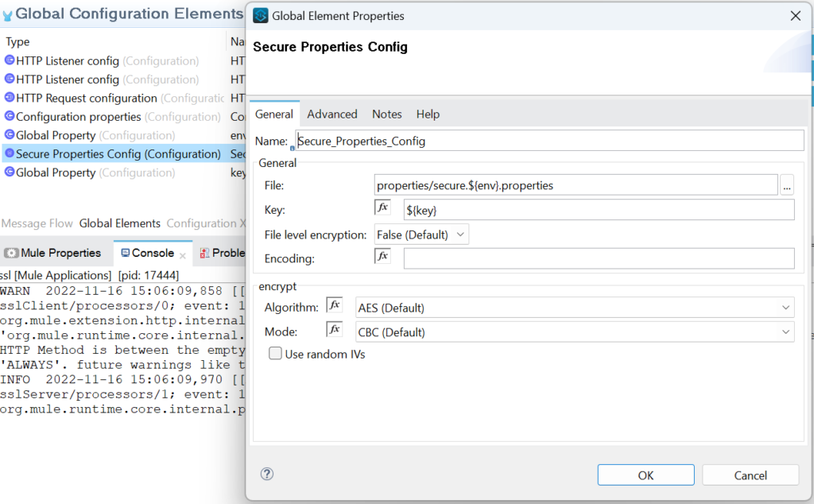This screenshot has width=814, height=504.
Task: Switch to the Advanced tab
Action: pyautogui.click(x=331, y=114)
